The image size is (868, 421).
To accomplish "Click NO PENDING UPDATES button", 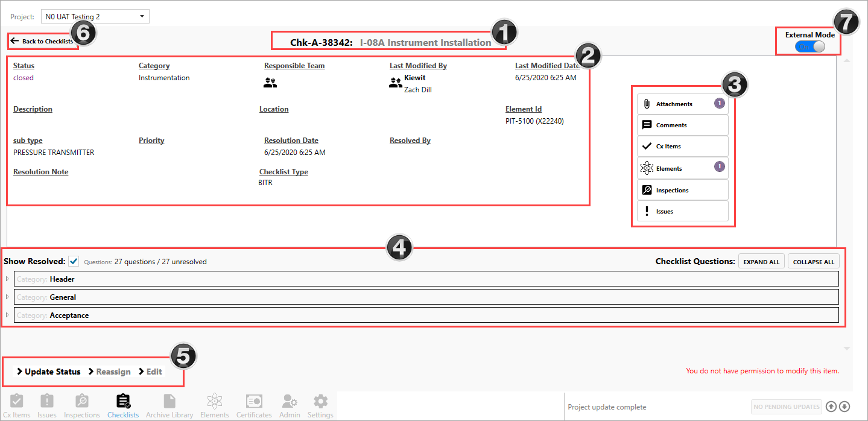I will click(x=787, y=407).
